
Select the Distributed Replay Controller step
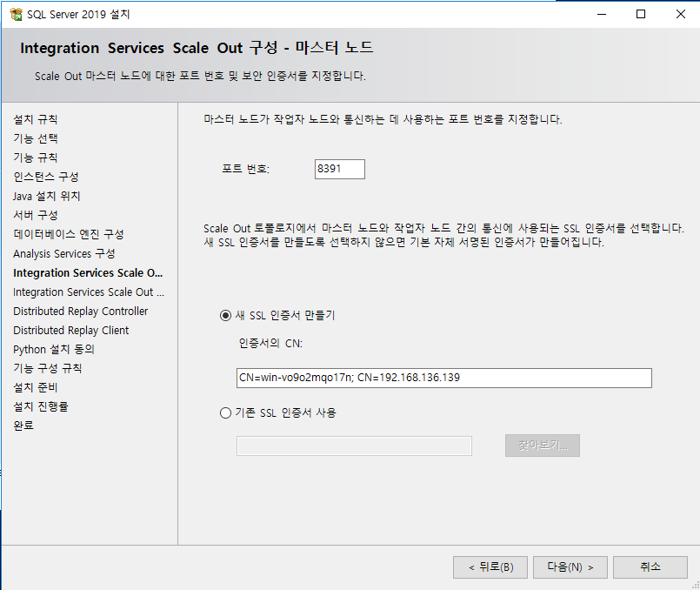[80, 312]
